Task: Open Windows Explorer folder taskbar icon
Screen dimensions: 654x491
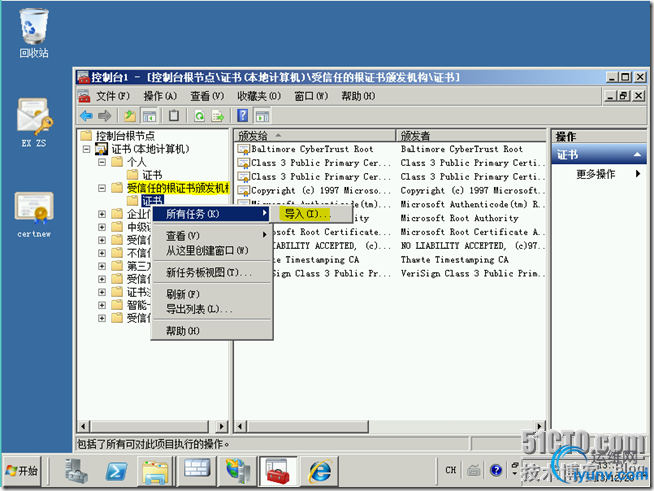Action: tap(155, 472)
